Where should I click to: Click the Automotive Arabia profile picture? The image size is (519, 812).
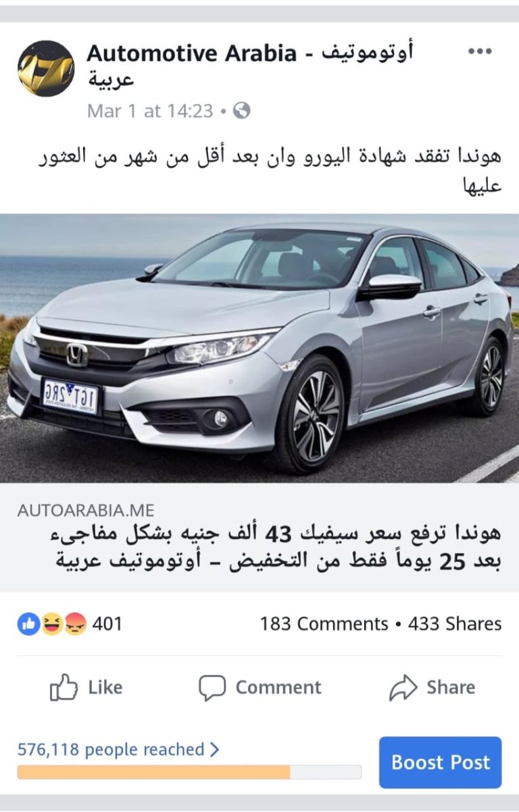pos(46,69)
